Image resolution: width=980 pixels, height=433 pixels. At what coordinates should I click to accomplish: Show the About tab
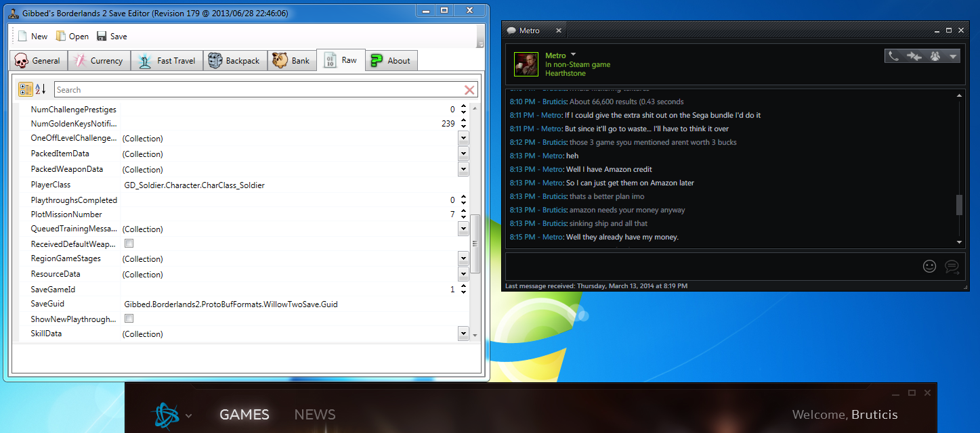tap(391, 60)
